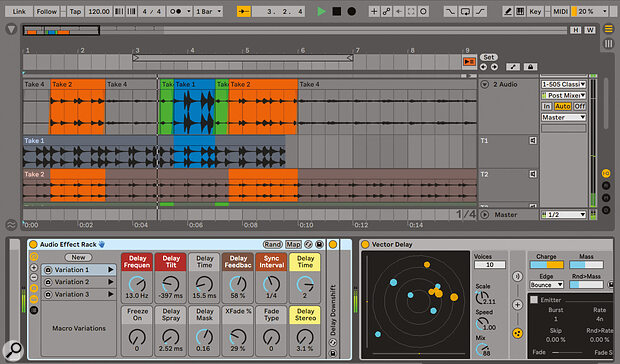The width and height of the screenshot is (620, 364).
Task: Set track monitoring to Auto
Action: point(562,106)
